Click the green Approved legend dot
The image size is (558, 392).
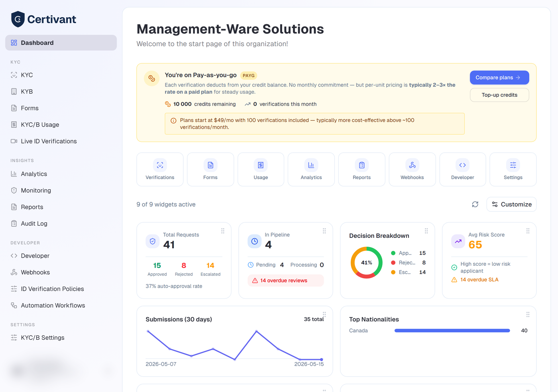(x=393, y=253)
